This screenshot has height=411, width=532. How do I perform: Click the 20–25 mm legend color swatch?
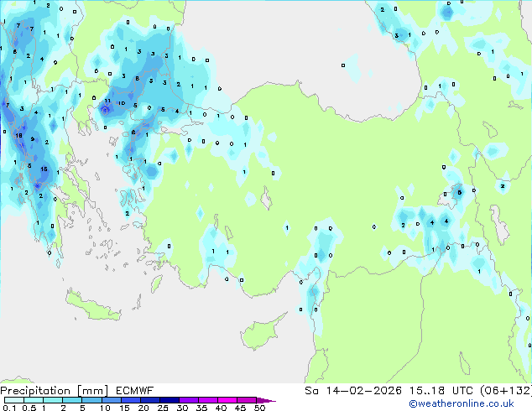click(149, 400)
